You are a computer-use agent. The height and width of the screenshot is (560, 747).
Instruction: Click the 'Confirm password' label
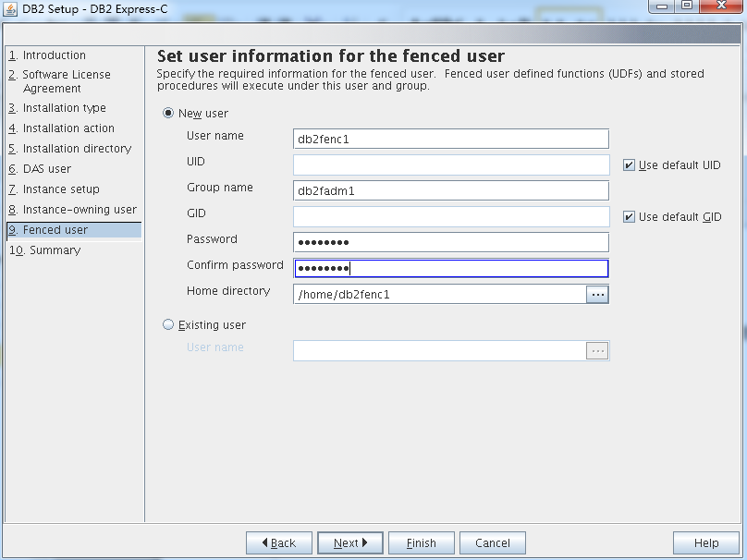235,265
